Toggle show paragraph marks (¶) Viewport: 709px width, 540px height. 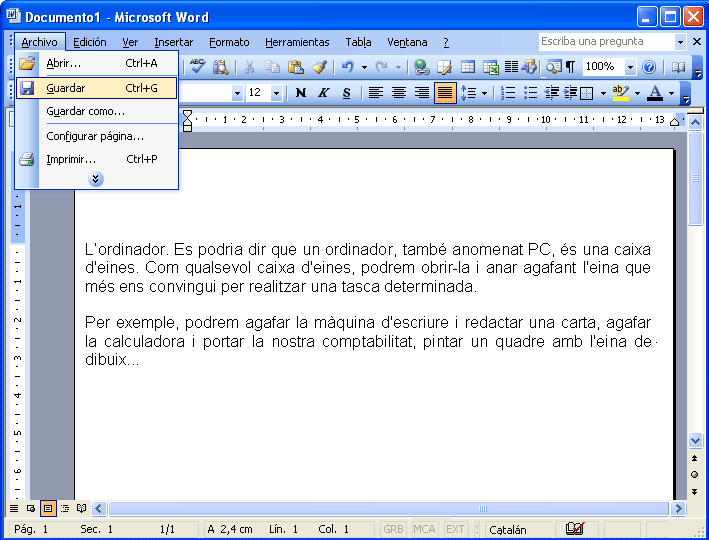point(571,67)
